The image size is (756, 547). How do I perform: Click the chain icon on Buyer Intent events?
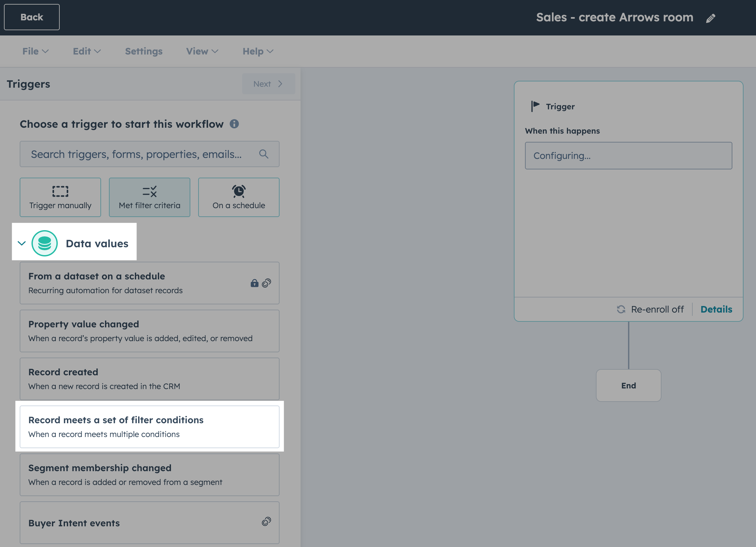click(x=266, y=522)
